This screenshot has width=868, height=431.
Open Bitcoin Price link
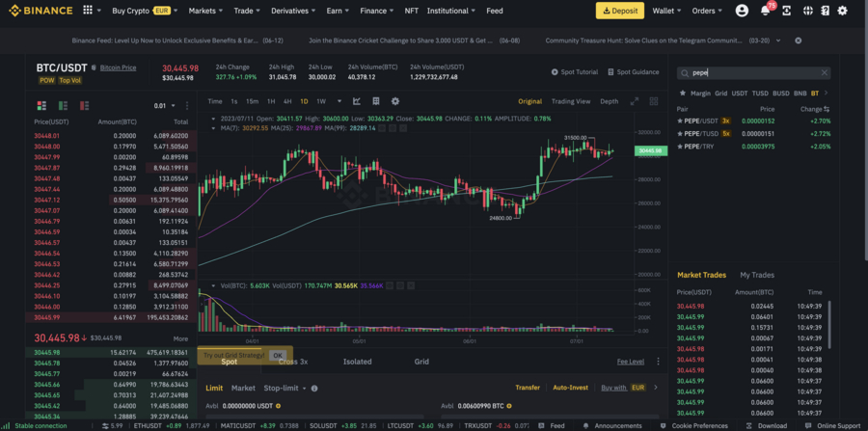coord(118,67)
